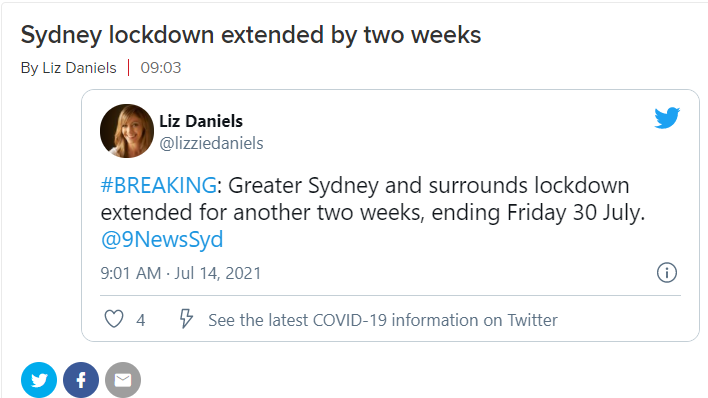Share article via Facebook button

coord(81,380)
